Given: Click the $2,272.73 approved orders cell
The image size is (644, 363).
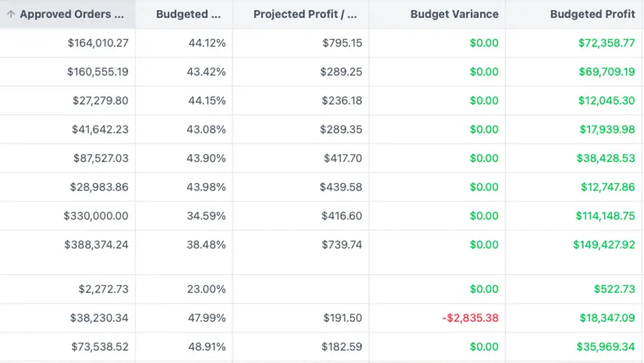Looking at the screenshot, I should [103, 289].
